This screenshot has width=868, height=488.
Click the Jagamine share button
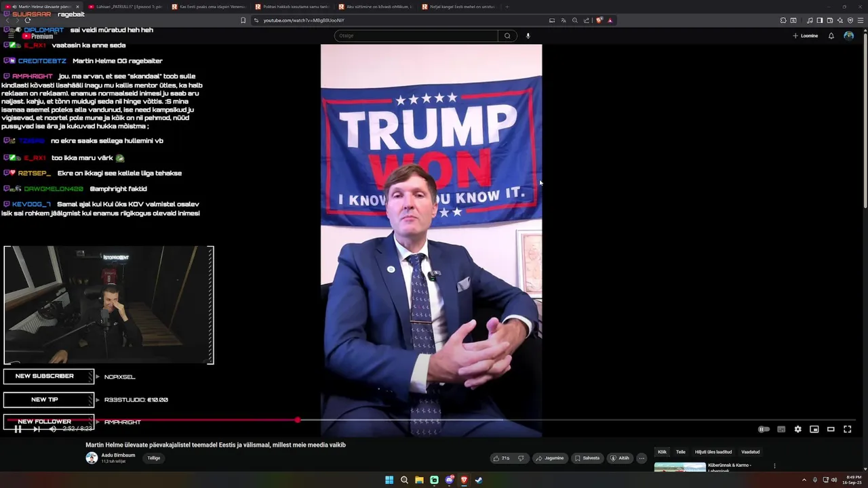550,458
